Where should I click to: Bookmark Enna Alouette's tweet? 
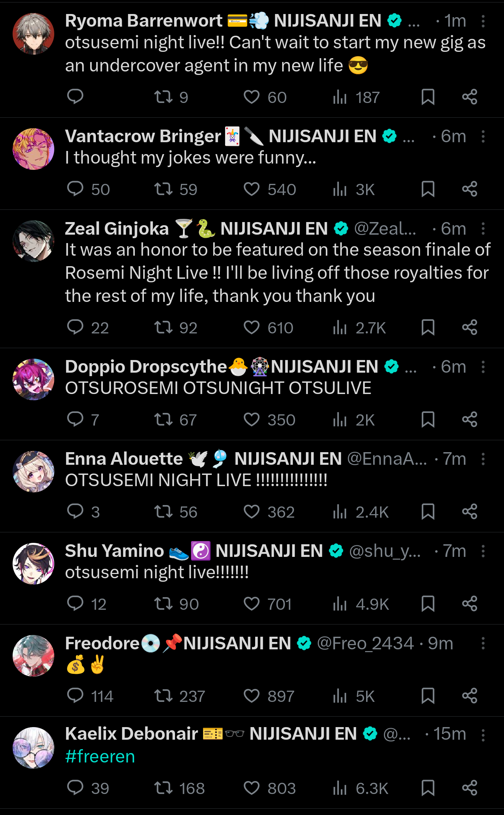click(x=428, y=512)
